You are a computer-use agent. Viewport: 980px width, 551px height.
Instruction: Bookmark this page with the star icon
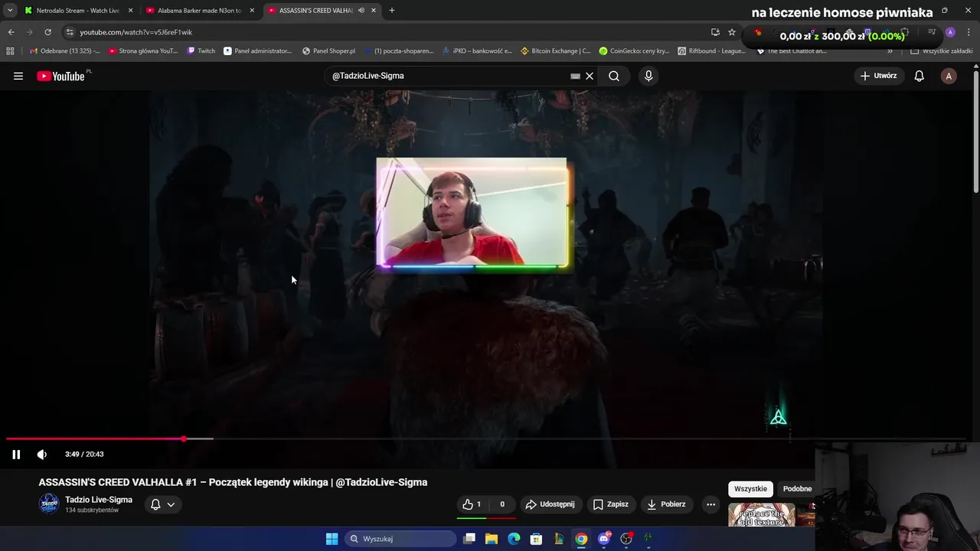pyautogui.click(x=732, y=32)
